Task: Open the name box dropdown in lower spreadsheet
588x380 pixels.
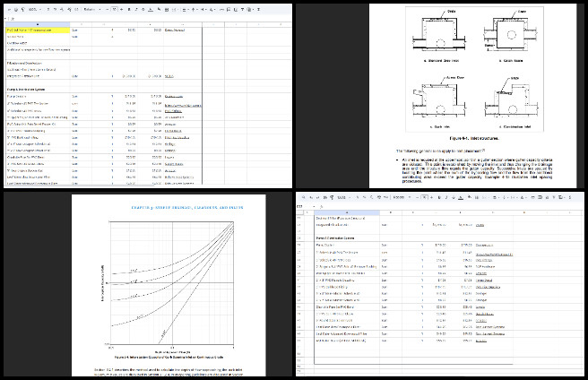Action: click(x=314, y=206)
